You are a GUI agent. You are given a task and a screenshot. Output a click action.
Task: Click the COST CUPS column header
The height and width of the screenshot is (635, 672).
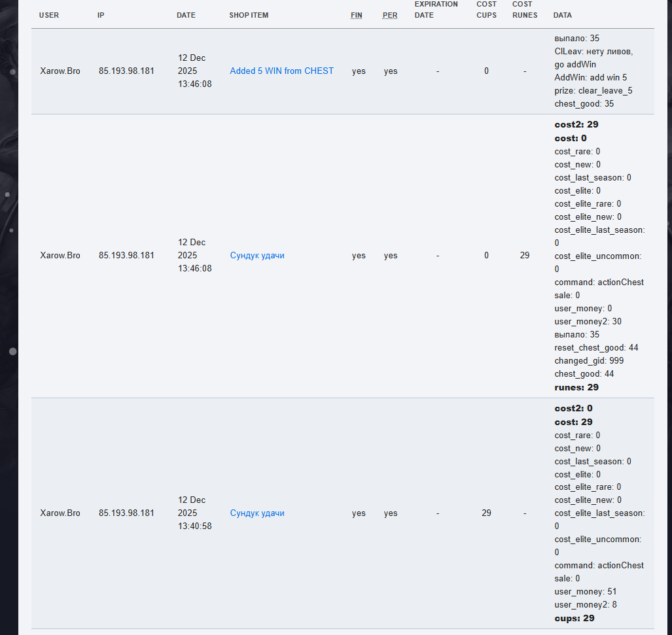point(486,9)
